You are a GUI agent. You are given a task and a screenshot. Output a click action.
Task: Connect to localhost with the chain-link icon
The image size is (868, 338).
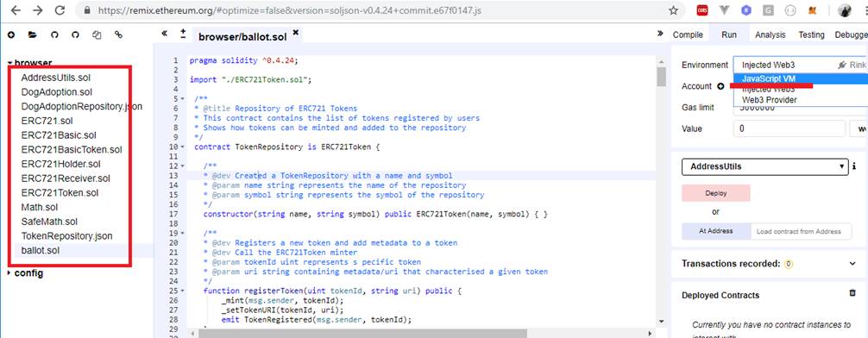(118, 34)
